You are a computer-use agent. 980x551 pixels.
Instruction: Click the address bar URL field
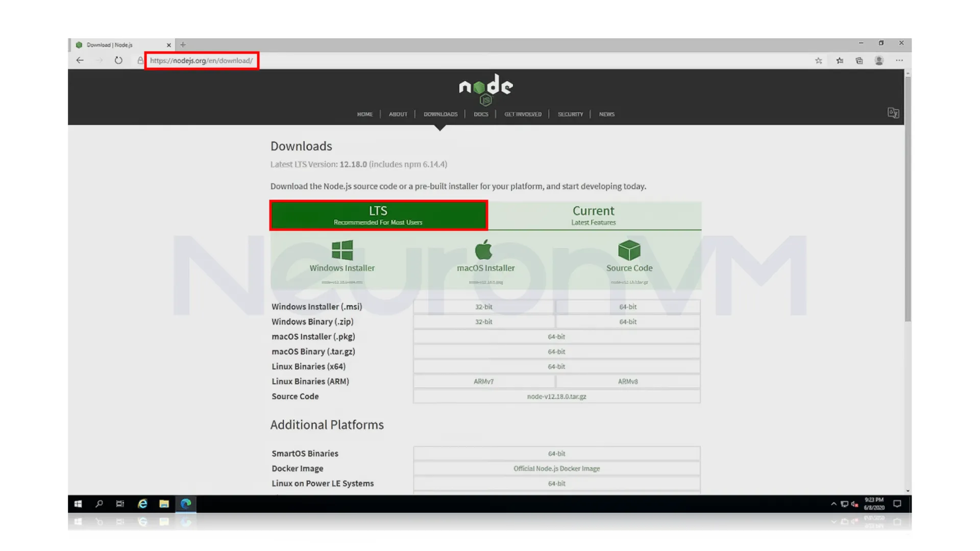(201, 61)
